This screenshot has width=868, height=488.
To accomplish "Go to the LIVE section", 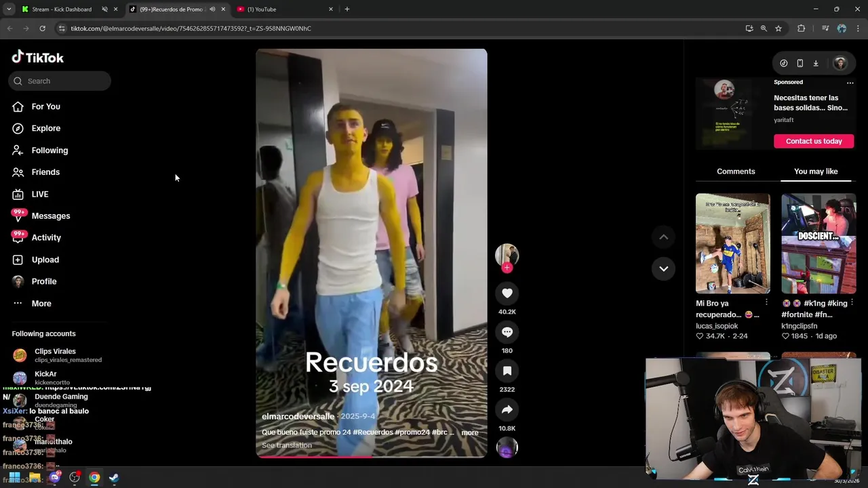I will (x=39, y=194).
